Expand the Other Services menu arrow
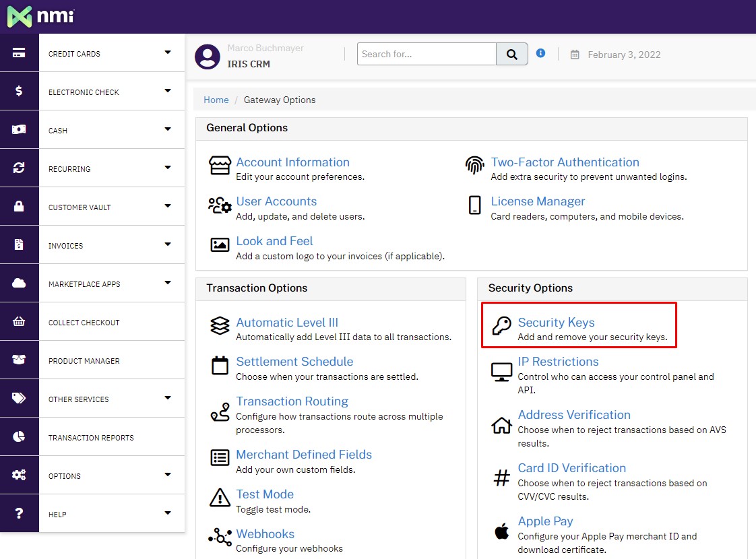 [168, 397]
